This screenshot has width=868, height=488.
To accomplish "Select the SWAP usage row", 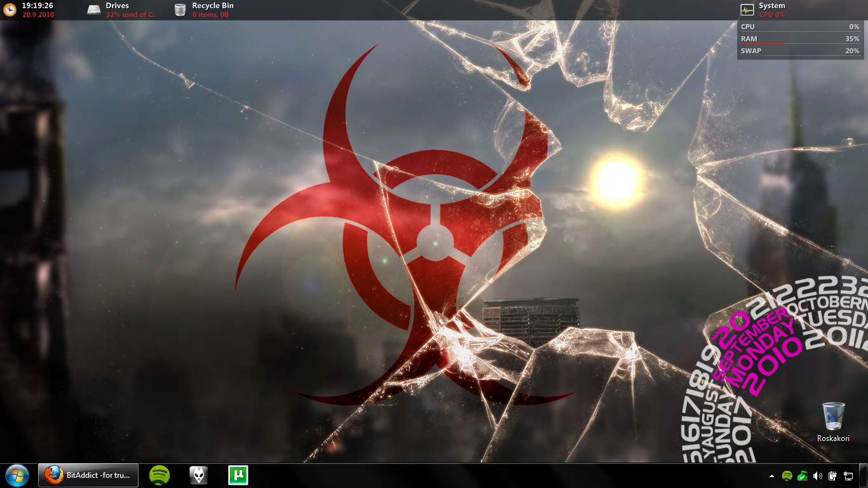I will click(799, 51).
